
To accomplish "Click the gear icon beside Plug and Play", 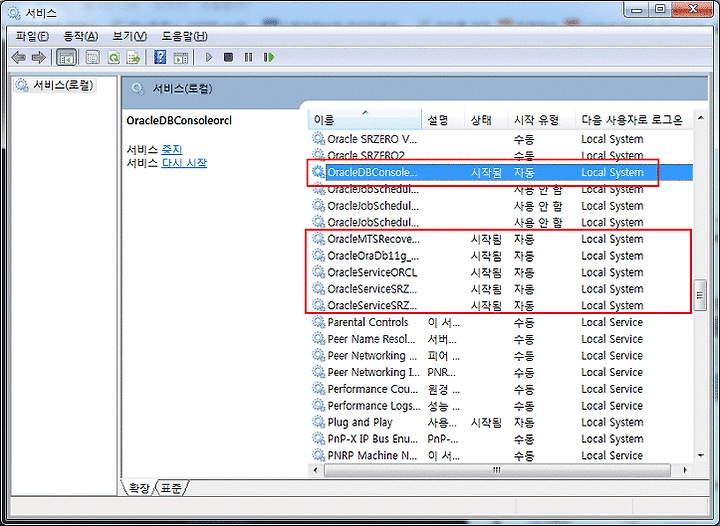I will 318,422.
